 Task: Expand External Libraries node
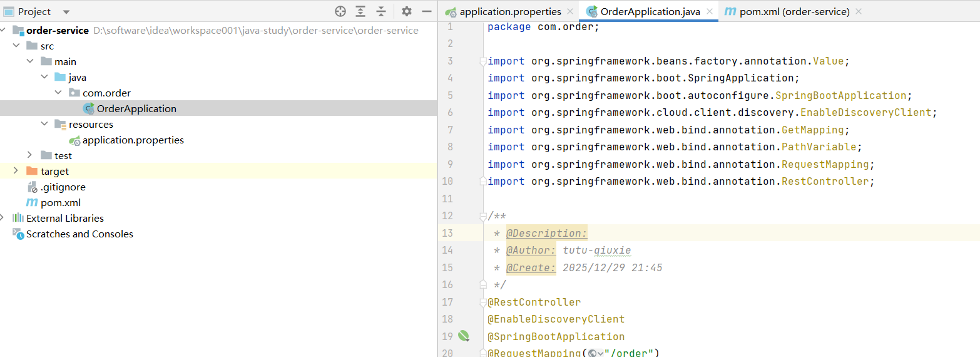coord(2,218)
